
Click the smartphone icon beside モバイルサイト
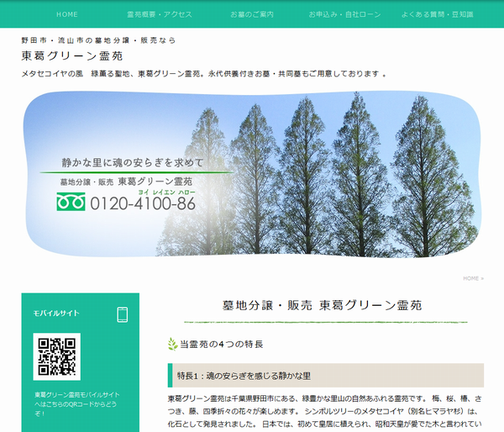[122, 314]
